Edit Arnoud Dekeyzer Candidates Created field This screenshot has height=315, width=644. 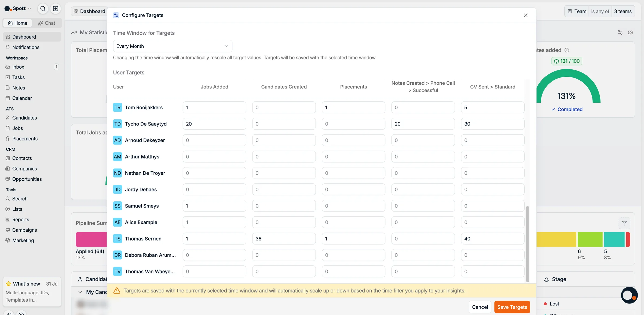[284, 140]
